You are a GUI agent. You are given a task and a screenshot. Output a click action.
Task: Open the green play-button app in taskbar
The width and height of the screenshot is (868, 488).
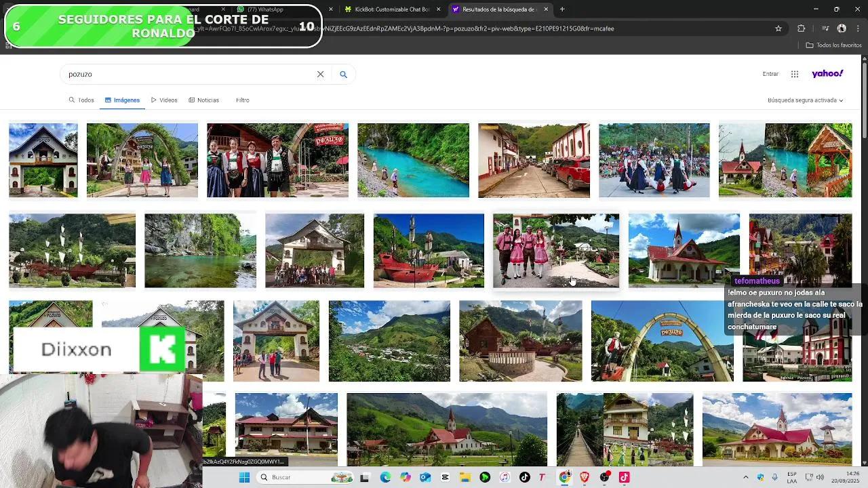click(x=485, y=477)
